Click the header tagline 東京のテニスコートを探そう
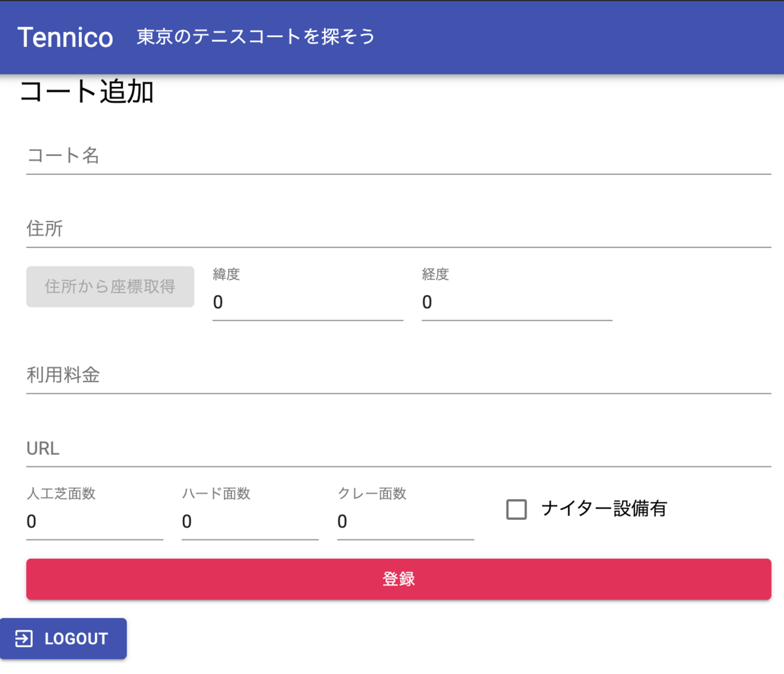The image size is (784, 674). pos(255,37)
